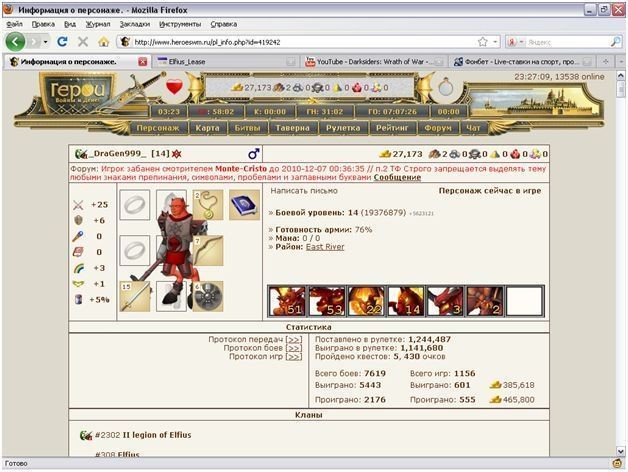The image size is (628, 472).
Task: Switch to the Фонбет tab
Action: point(522,62)
